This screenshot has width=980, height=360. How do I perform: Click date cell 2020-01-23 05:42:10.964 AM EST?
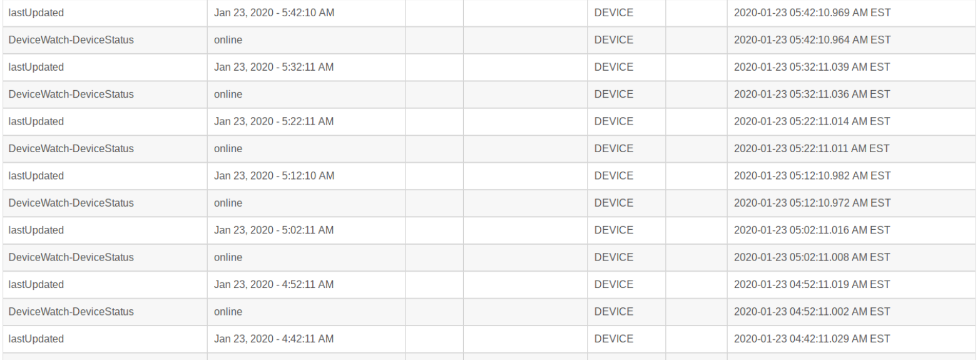(x=812, y=40)
